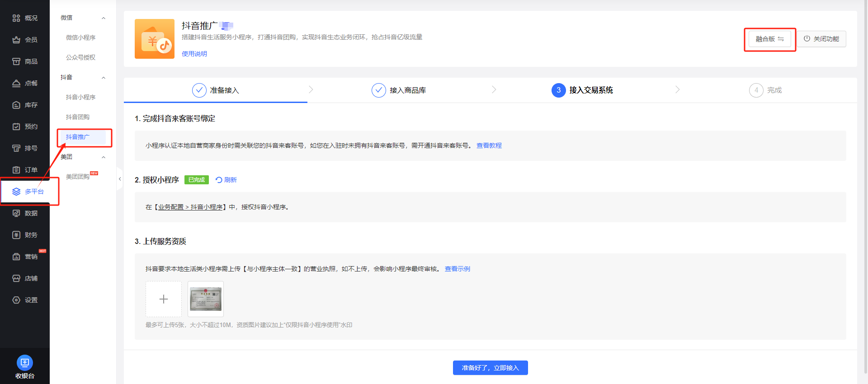Viewport: 868px width, 384px height.
Task: Open 公众号授权 submenu item
Action: pos(81,57)
